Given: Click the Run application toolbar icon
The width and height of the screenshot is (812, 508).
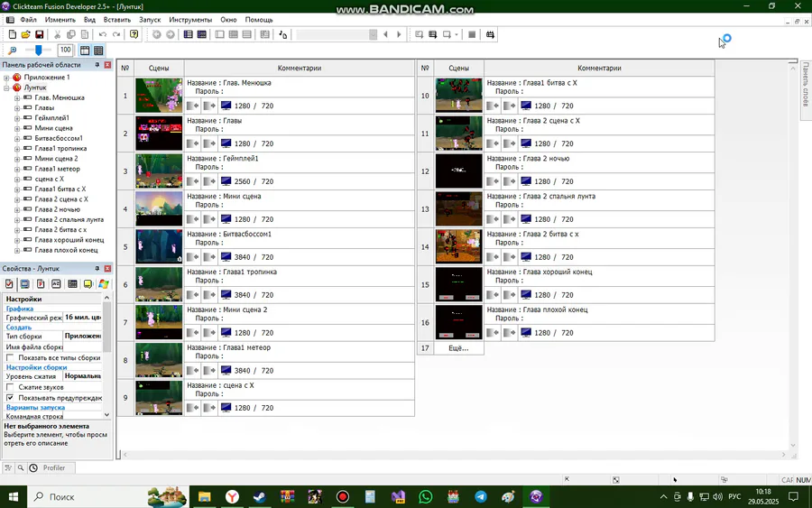Looking at the screenshot, I should point(432,34).
